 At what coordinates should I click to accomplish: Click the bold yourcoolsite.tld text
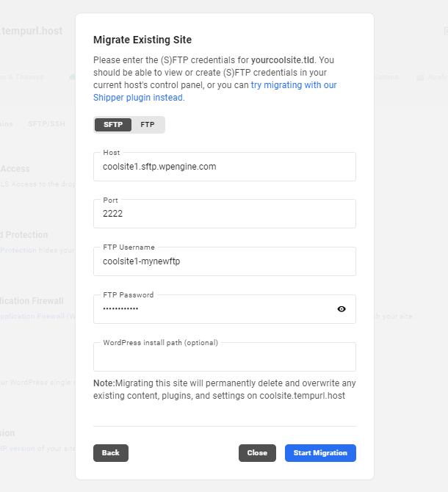(281, 59)
